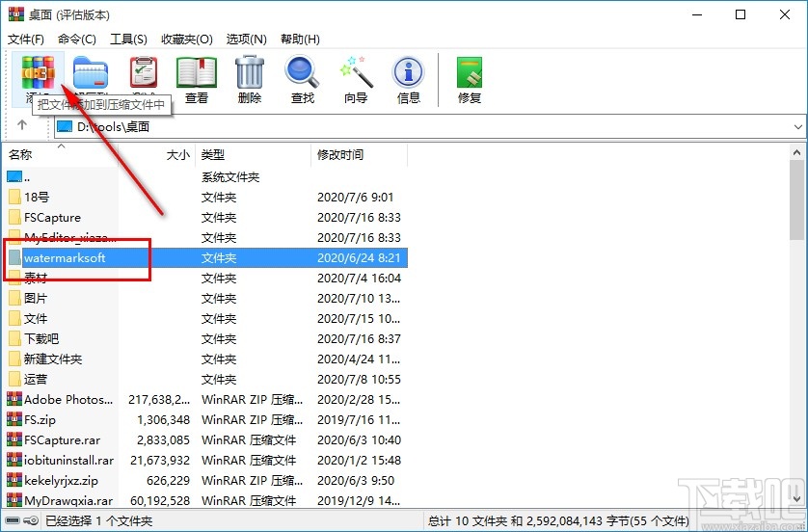Image resolution: width=808 pixels, height=532 pixels.
Task: Select the iobituninstall.rar archive icon
Action: pos(14,460)
